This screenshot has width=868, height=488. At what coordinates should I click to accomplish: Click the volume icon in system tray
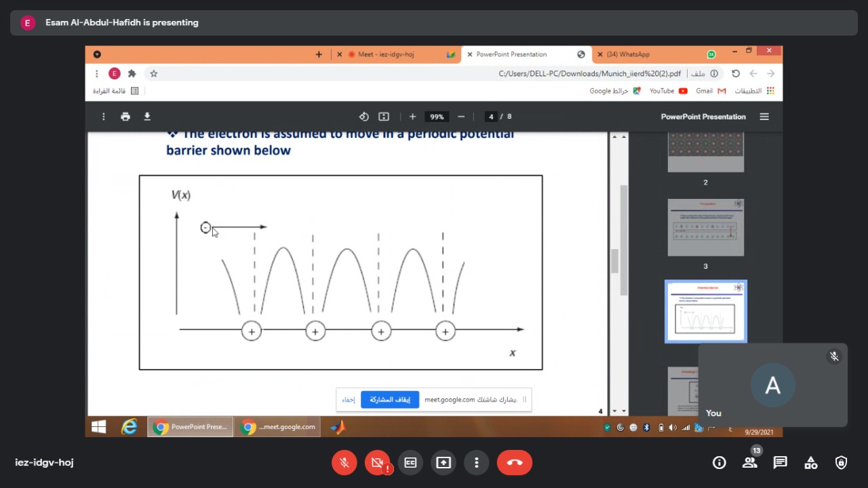[673, 428]
